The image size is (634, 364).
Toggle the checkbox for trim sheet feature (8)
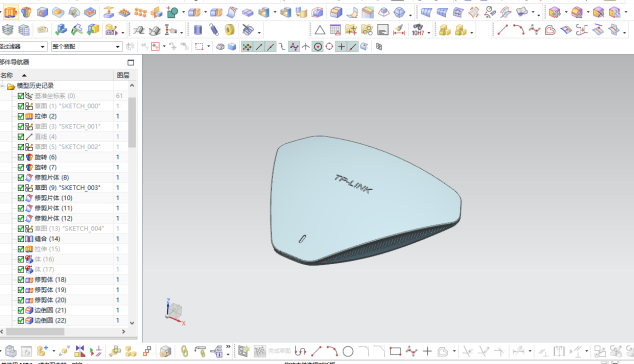click(x=21, y=178)
